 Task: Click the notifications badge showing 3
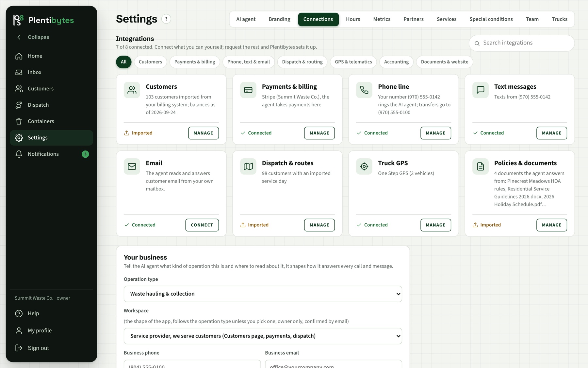85,154
